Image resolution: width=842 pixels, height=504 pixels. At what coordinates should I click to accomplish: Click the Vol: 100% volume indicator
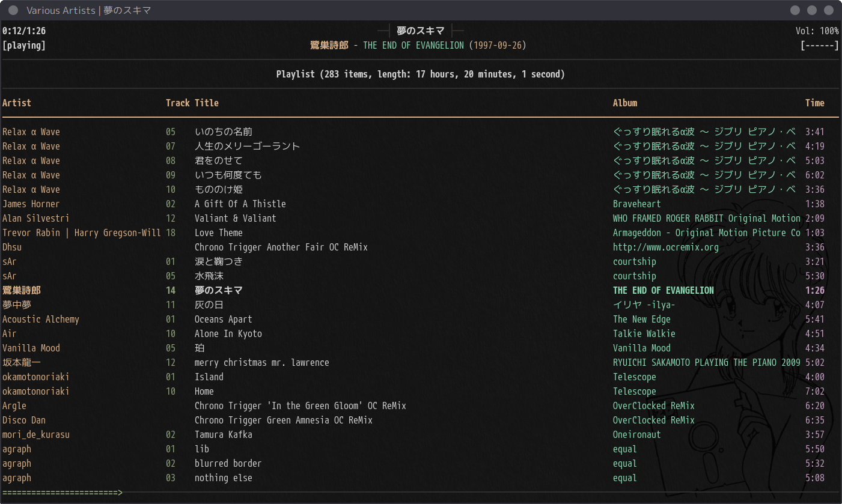[817, 31]
